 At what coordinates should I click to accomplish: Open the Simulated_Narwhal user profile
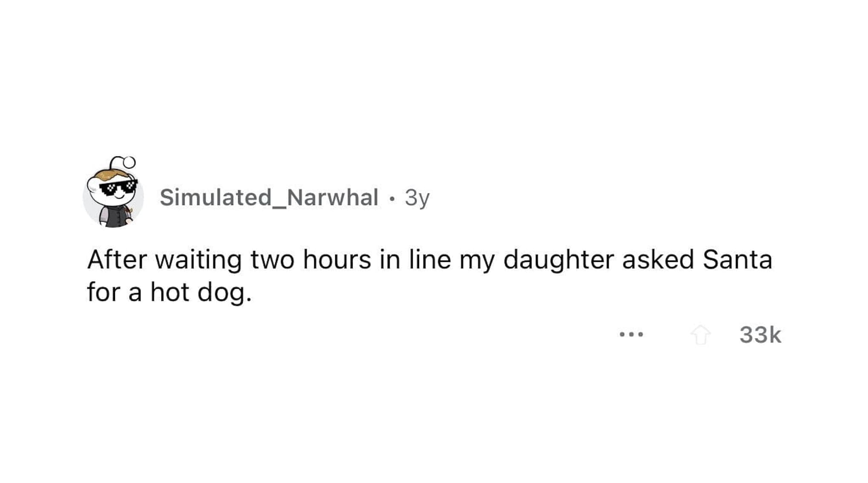click(x=269, y=197)
